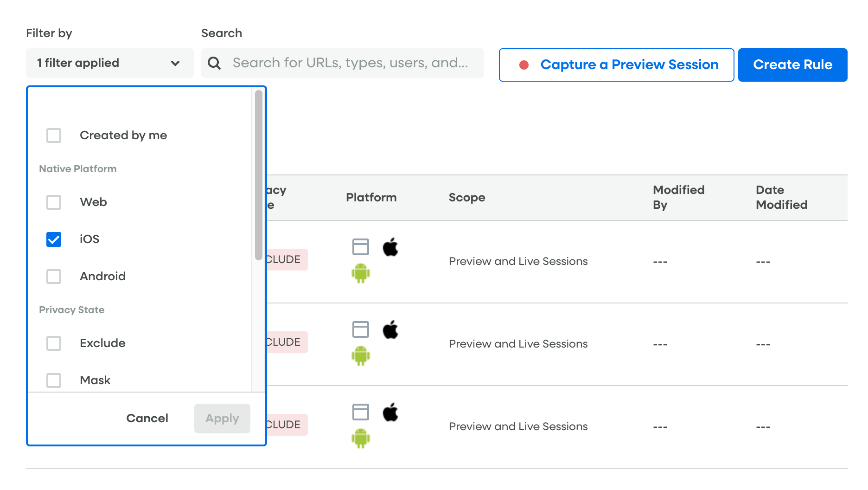The width and height of the screenshot is (868, 490).
Task: Select the Exclude privacy state checkbox
Action: click(x=54, y=343)
